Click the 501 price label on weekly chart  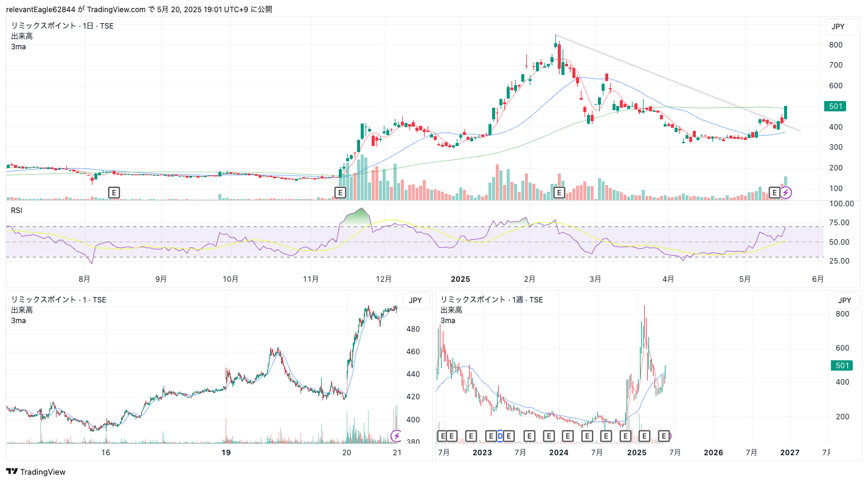pos(842,365)
